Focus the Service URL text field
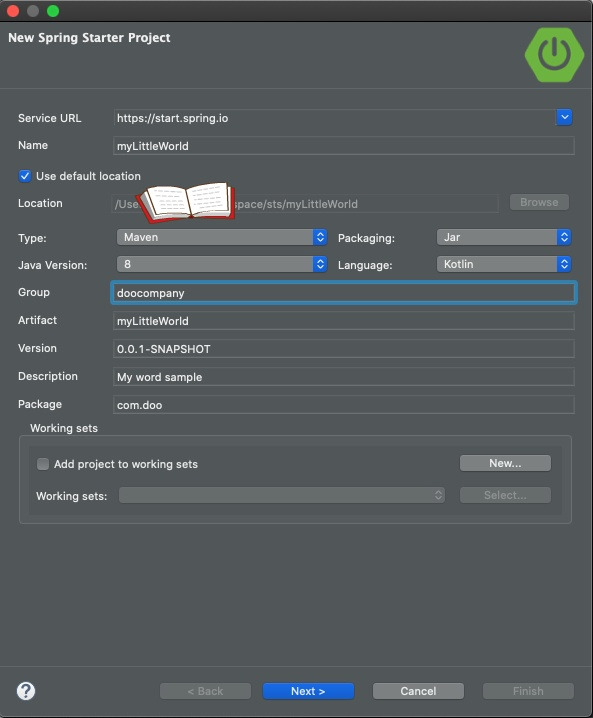Image resolution: width=593 pixels, height=718 pixels. [335, 118]
